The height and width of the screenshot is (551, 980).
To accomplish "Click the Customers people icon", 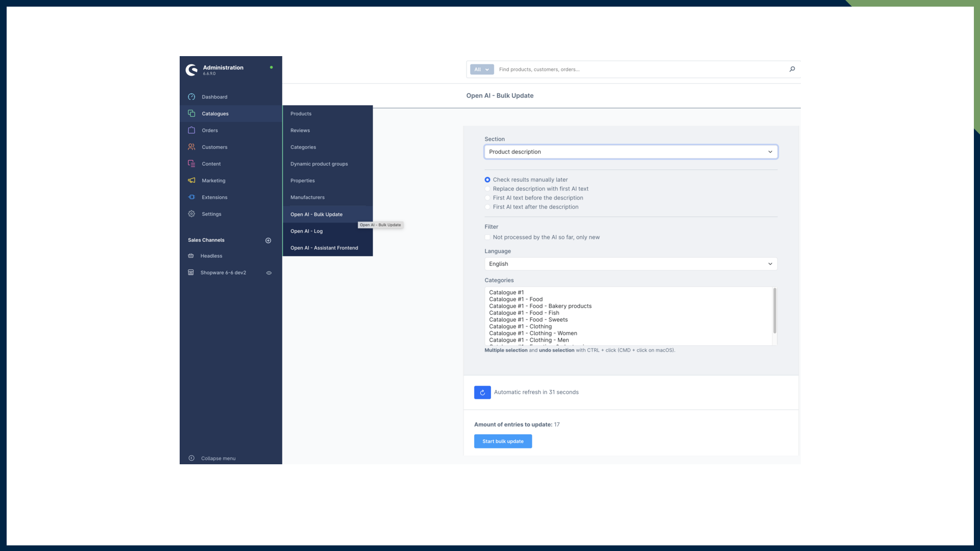I will (191, 147).
